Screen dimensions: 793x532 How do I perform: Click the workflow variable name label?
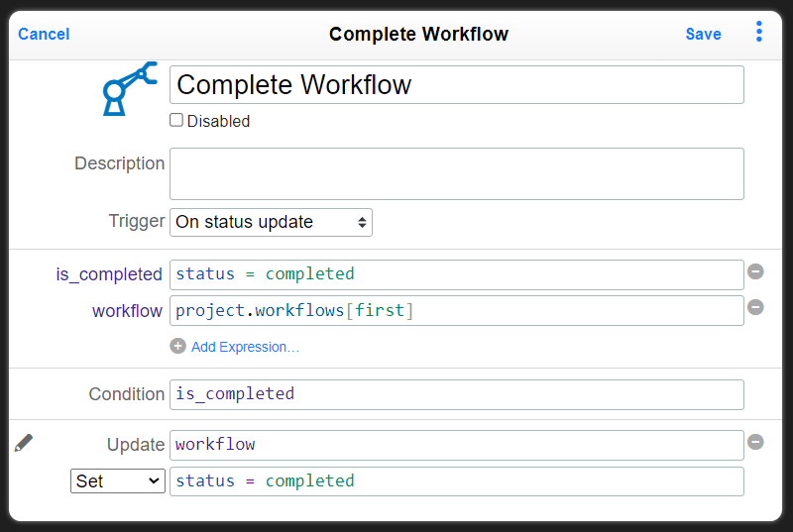pos(127,311)
